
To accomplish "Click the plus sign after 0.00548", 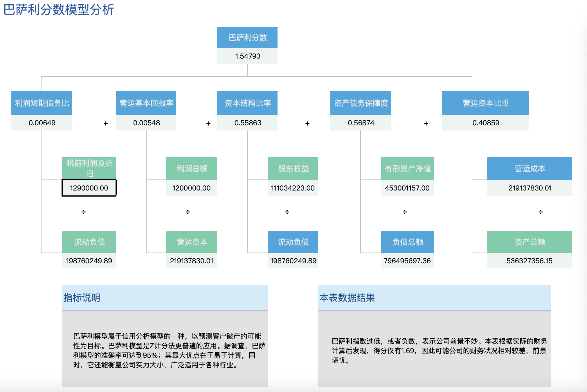I will 208,124.
